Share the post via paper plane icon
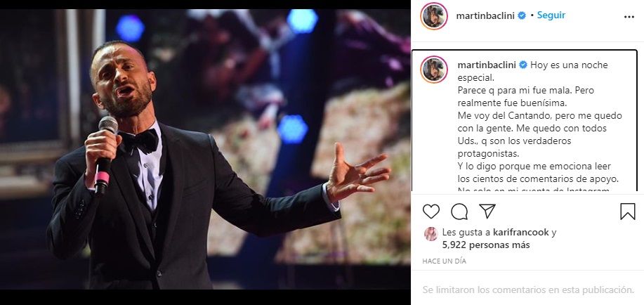Image resolution: width=644 pixels, height=305 pixels. click(x=487, y=211)
